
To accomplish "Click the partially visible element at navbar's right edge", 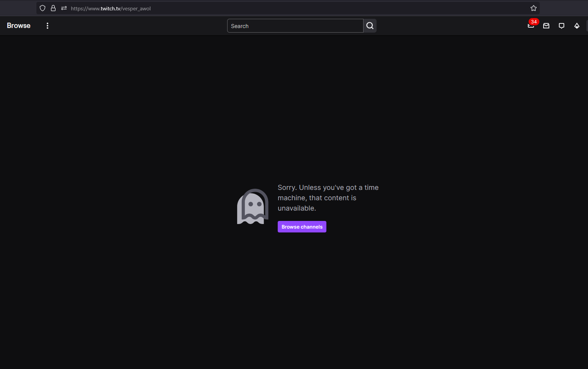I will pos(586,26).
